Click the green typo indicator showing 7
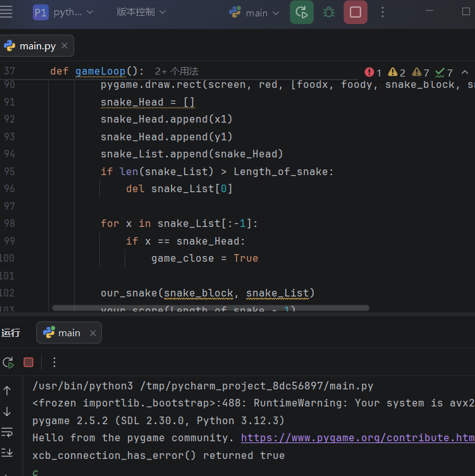 tap(444, 73)
